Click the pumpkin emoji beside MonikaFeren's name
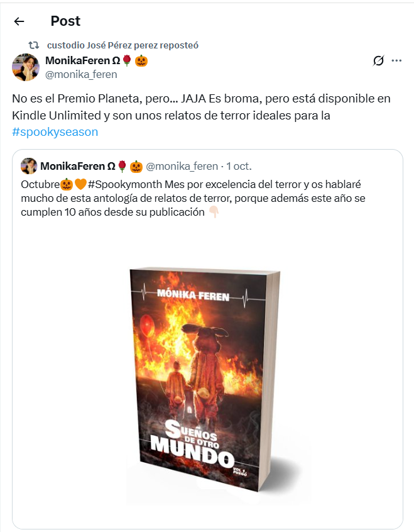Screen dimensions: 414x532 click(x=141, y=61)
